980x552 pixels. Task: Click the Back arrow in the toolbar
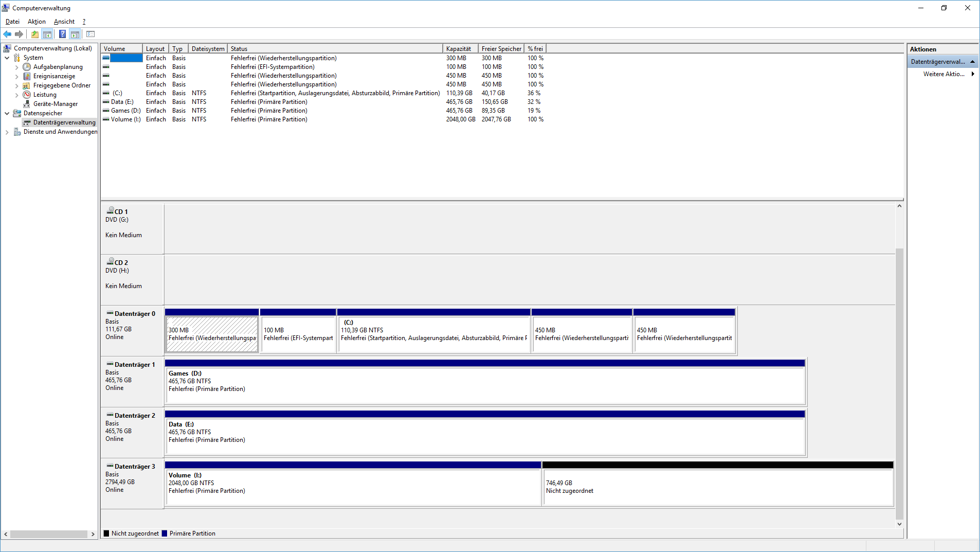[7, 34]
